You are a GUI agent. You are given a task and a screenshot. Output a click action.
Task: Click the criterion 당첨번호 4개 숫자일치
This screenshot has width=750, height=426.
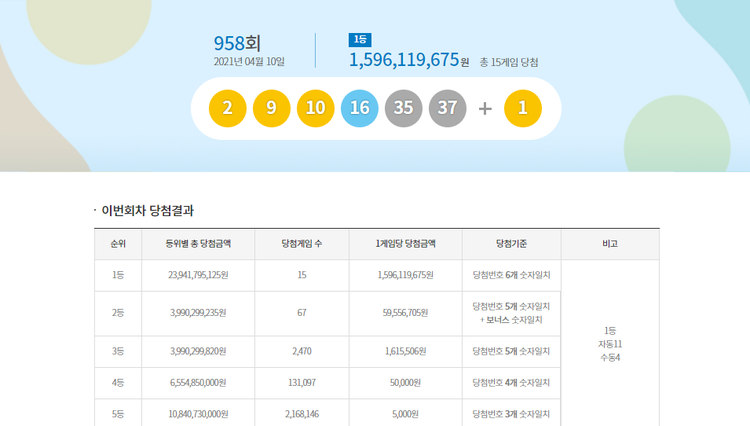pyautogui.click(x=511, y=382)
